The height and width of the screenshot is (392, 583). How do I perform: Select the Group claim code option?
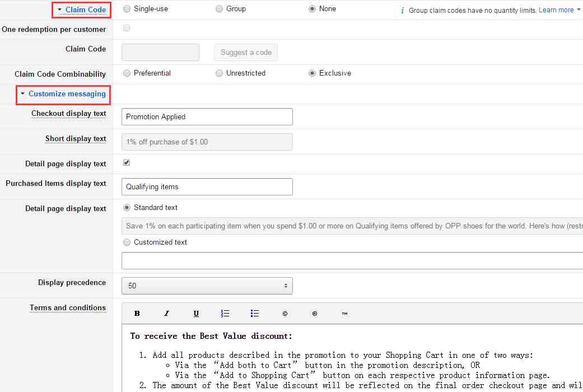click(x=219, y=8)
